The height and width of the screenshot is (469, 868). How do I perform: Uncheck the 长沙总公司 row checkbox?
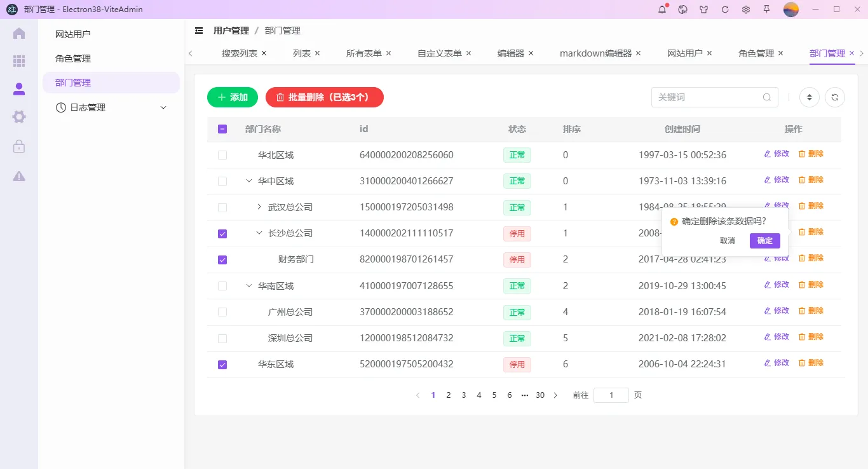222,234
